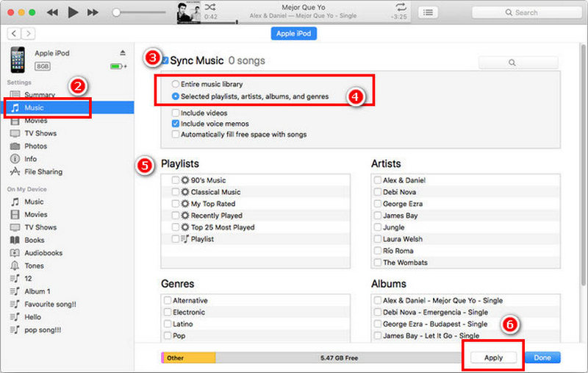This screenshot has height=373, width=588.
Task: Click the battery status icon
Action: pyautogui.click(x=118, y=66)
